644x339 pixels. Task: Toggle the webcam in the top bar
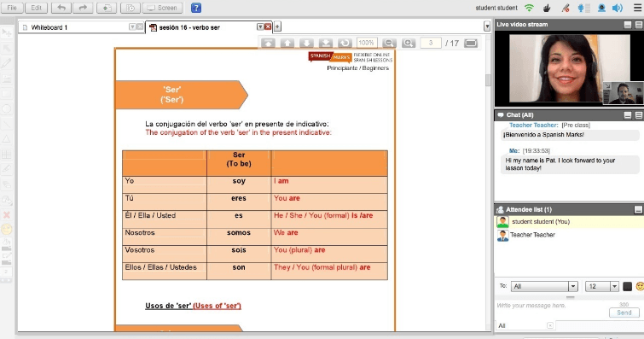click(x=601, y=8)
